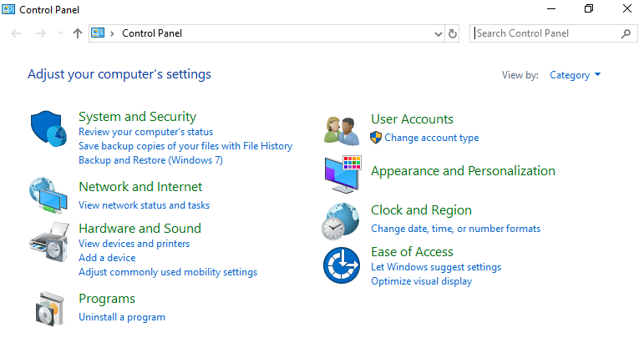Click Change account type link

[x=431, y=138]
